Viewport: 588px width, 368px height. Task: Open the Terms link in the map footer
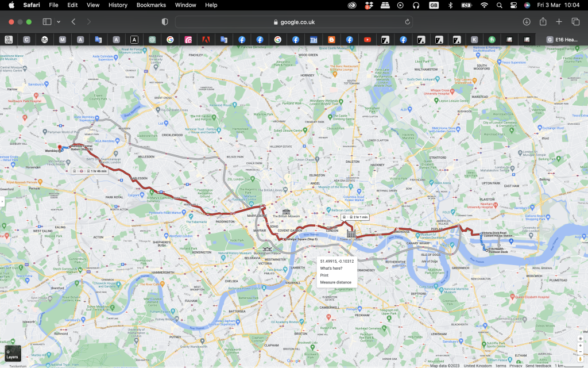point(500,365)
